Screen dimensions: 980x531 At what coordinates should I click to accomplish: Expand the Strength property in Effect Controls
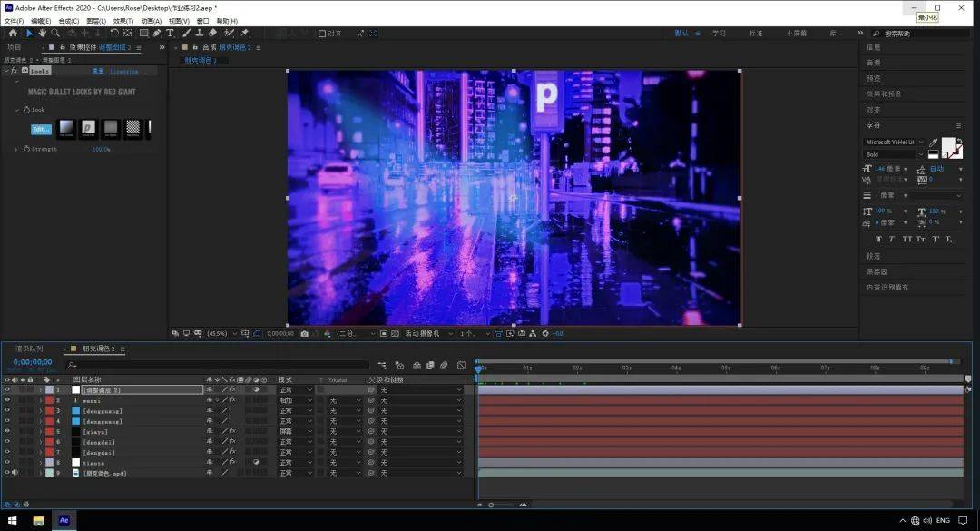[15, 149]
